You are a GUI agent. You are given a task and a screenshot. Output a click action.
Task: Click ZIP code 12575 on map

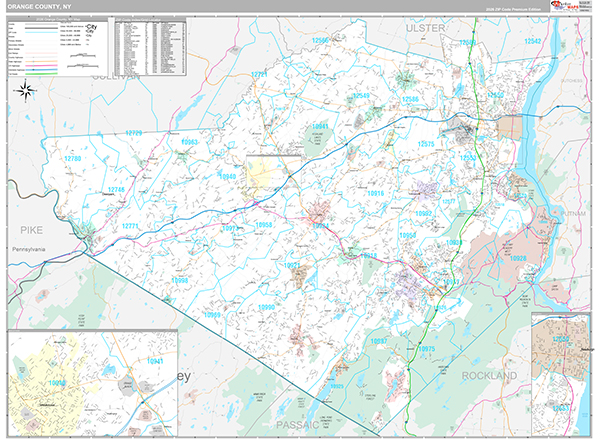(x=425, y=145)
